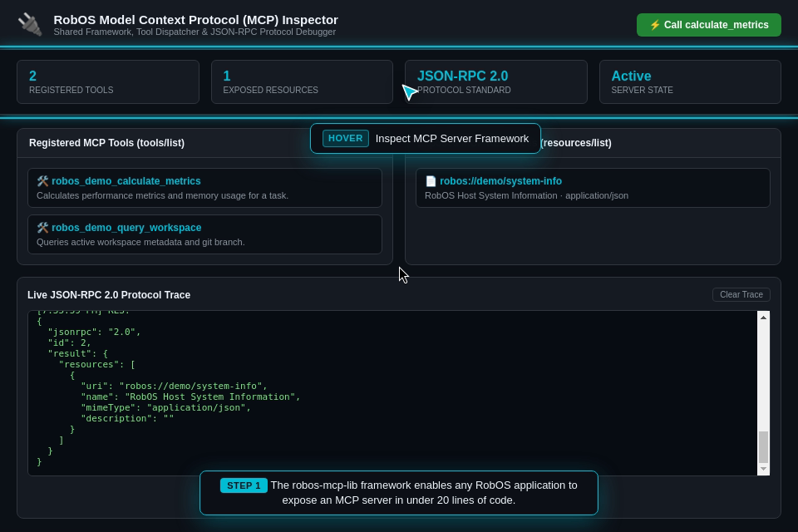Viewport: 798px width, 532px height.
Task: Click the "mimeType": "application/json" trace line
Action: click(x=166, y=407)
